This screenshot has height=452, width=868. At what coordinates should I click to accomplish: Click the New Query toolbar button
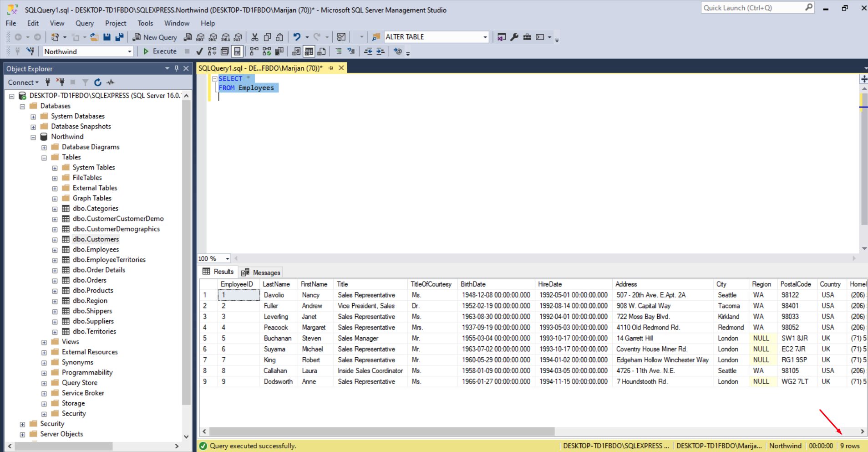155,37
